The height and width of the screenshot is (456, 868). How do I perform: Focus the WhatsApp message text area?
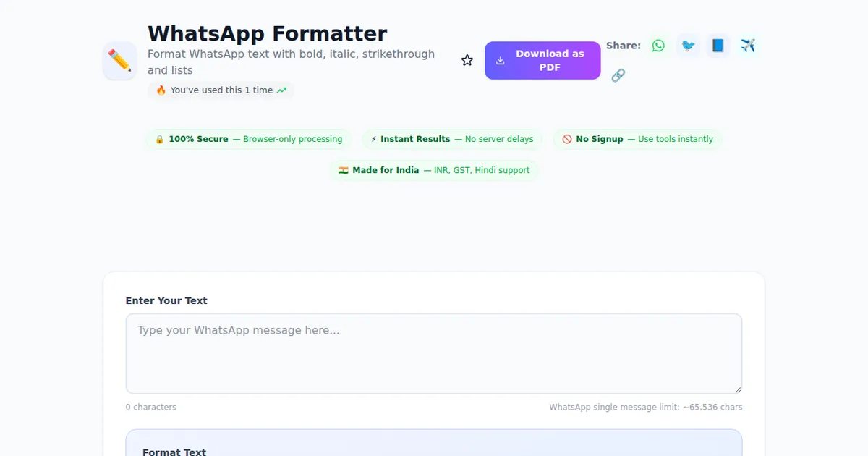(x=434, y=353)
